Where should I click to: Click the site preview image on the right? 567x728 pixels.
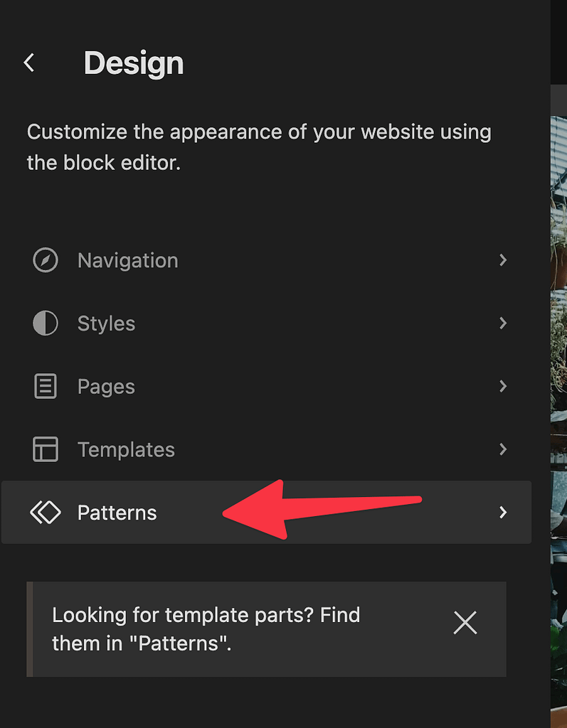pos(558,355)
